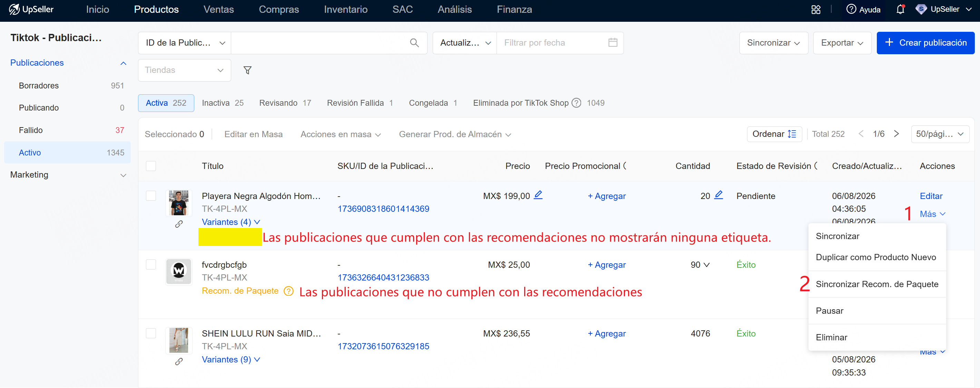The height and width of the screenshot is (388, 980).
Task: Open the Análisis top menu
Action: pyautogui.click(x=454, y=10)
